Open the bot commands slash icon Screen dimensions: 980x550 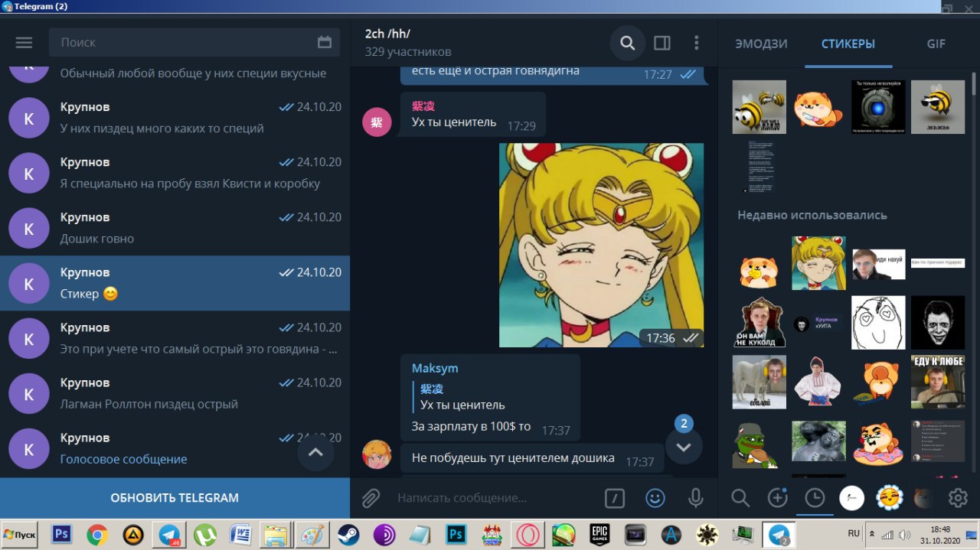point(615,499)
